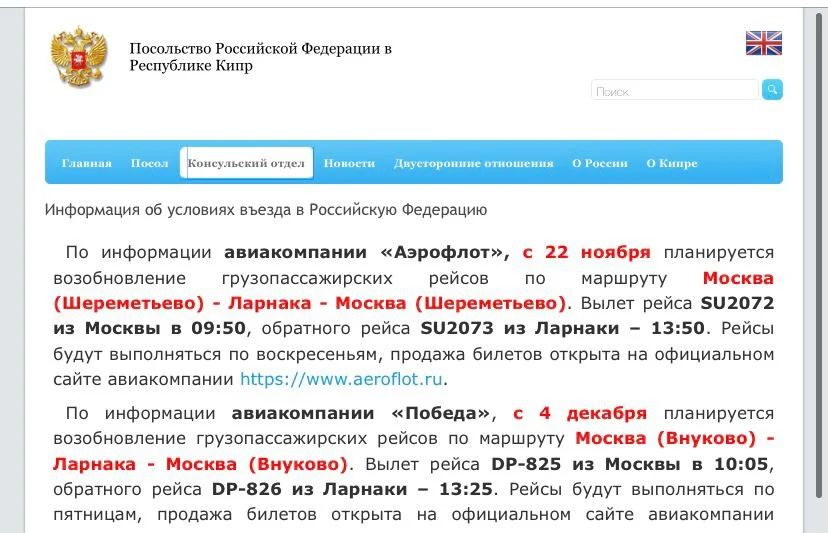Viewport: 828px width, 533px height.
Task: Focus the Поиск search input field
Action: 675,91
